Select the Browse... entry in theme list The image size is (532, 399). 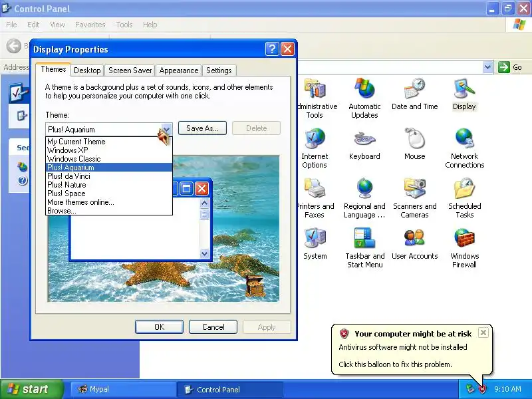click(109, 211)
